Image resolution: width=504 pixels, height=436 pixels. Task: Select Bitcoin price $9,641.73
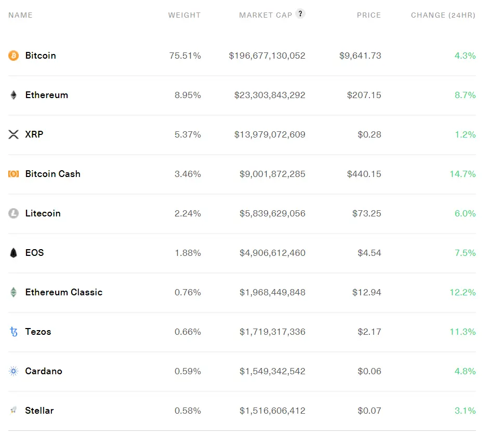pos(360,56)
